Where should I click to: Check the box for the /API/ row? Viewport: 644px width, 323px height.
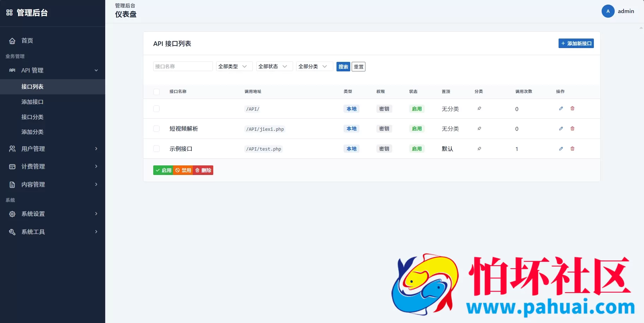(x=156, y=109)
